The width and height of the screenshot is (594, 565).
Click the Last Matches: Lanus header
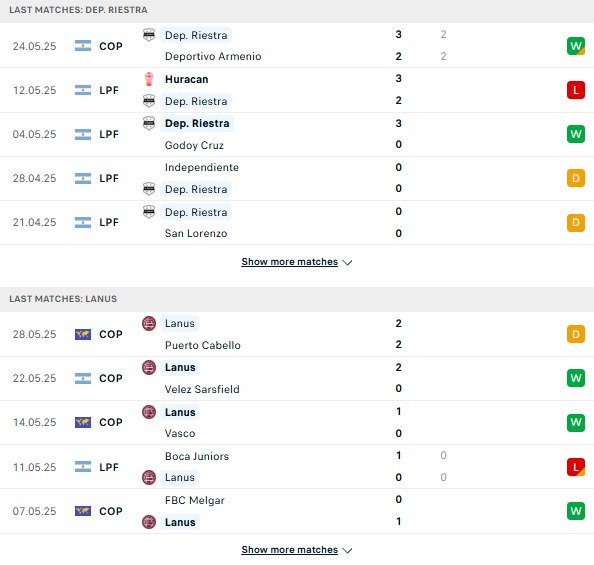(63, 299)
